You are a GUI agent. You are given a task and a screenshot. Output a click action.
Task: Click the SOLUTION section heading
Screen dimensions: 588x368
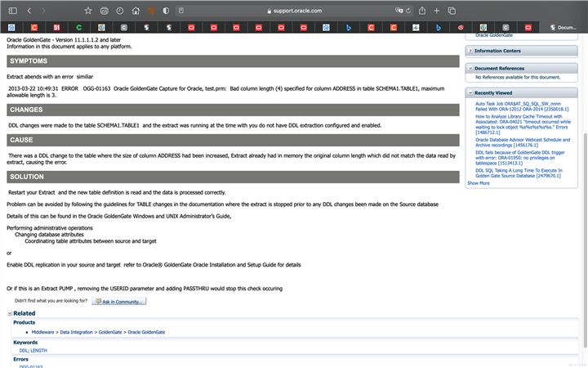[x=27, y=177]
